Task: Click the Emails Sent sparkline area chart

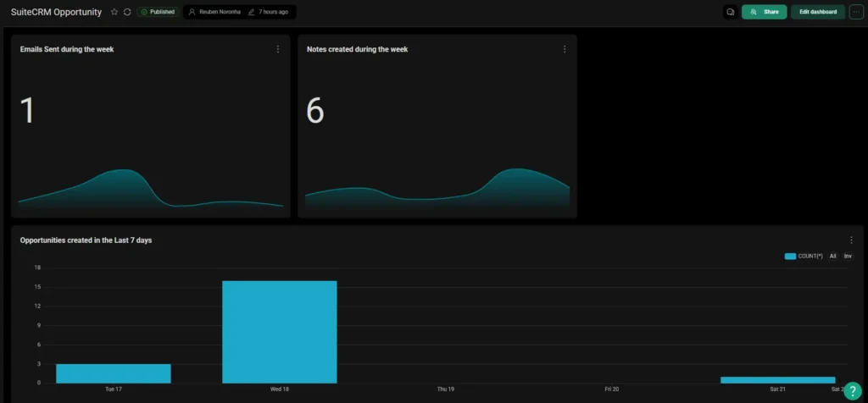Action: (x=151, y=189)
